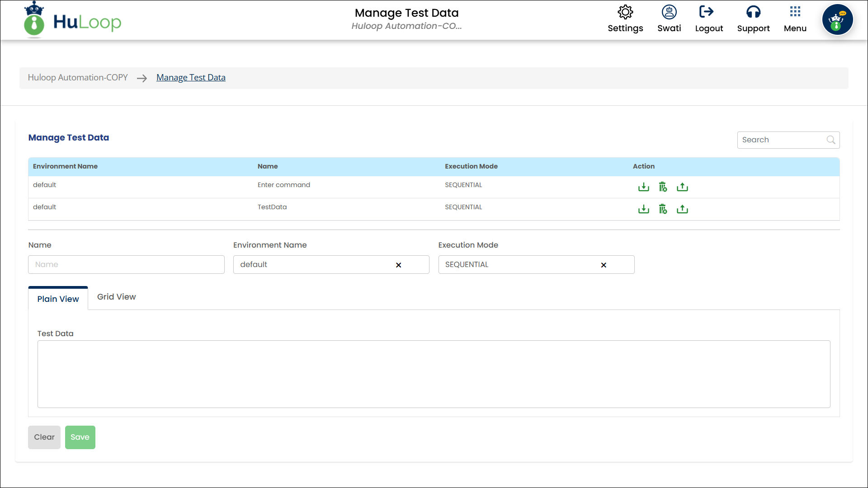The image size is (868, 488).
Task: Download the TestData row data
Action: (643, 209)
